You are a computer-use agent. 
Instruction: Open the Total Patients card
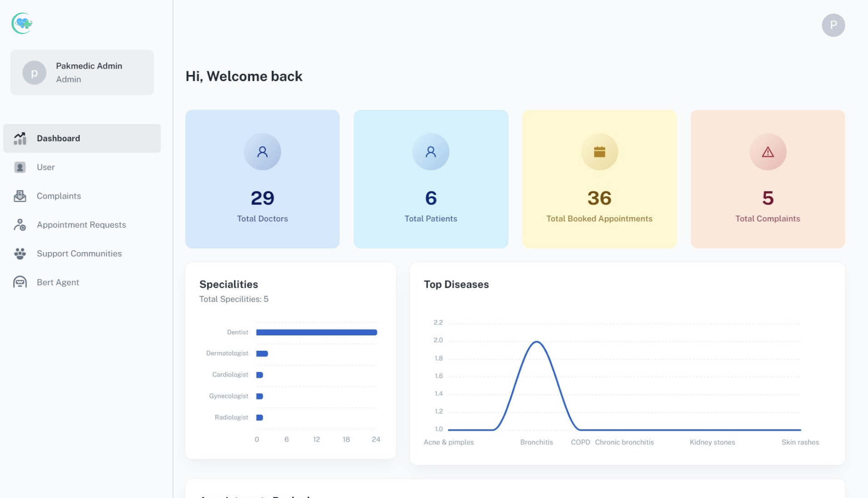pos(431,179)
